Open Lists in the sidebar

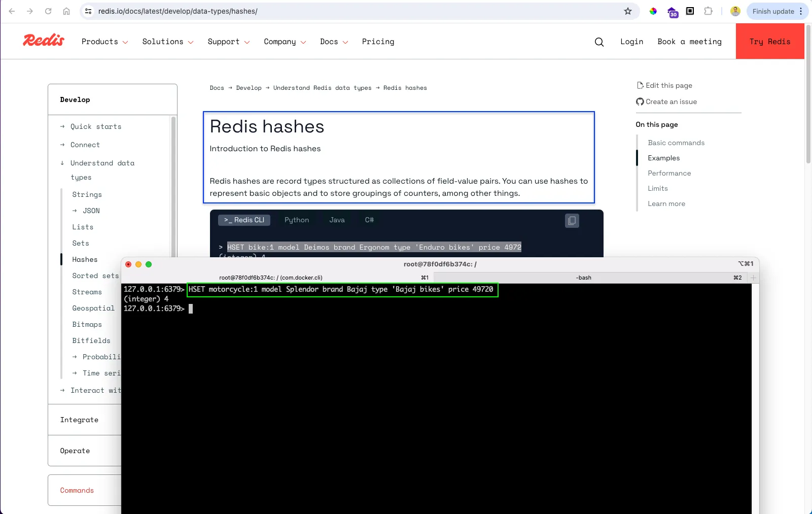83,227
